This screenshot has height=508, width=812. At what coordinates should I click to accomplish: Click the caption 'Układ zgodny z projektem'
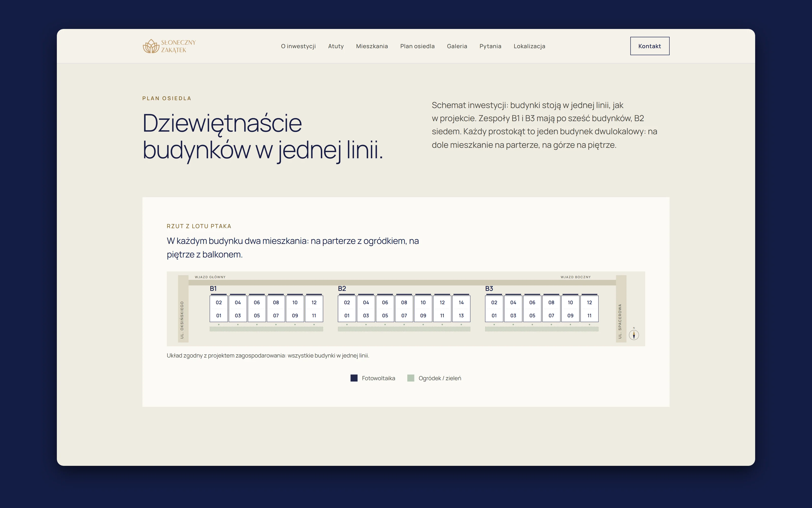[x=268, y=355]
